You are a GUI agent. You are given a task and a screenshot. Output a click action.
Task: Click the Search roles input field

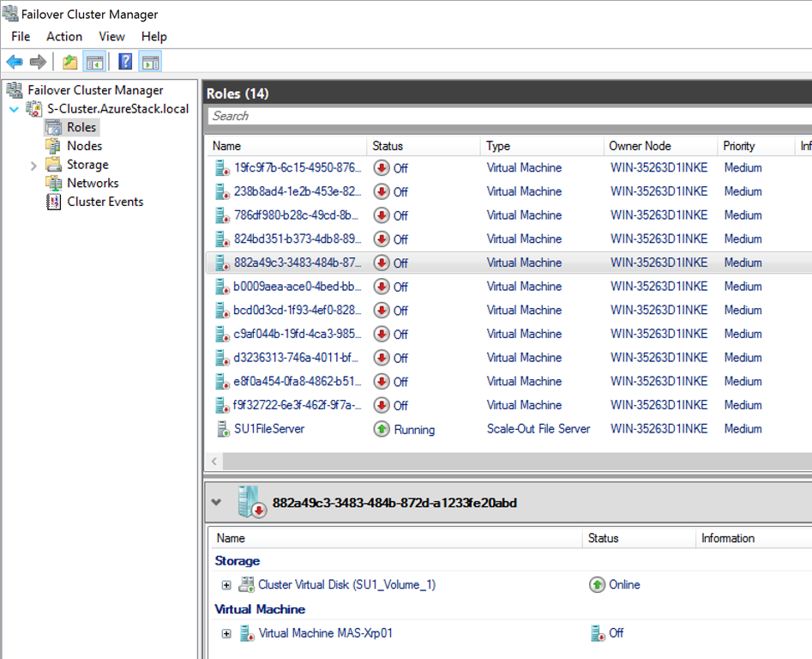click(x=506, y=116)
